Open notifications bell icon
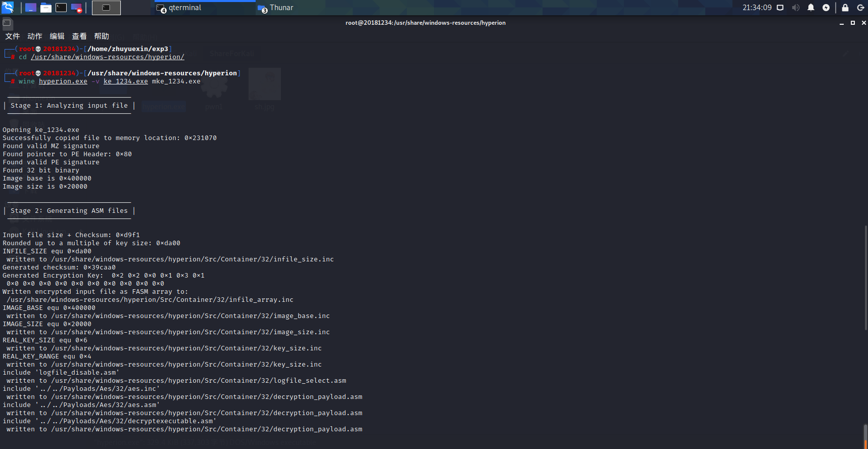Viewport: 868px width, 449px height. pyautogui.click(x=811, y=8)
